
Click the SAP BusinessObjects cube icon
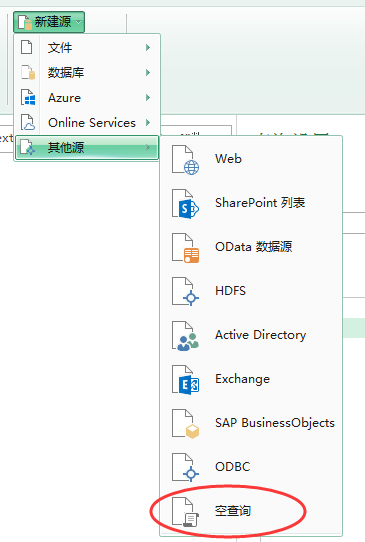[186, 424]
